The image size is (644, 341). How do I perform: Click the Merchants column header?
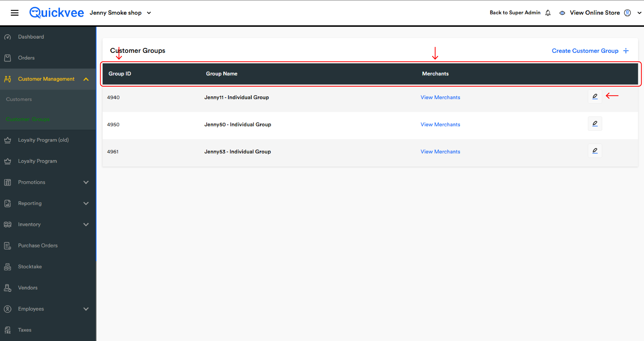435,74
